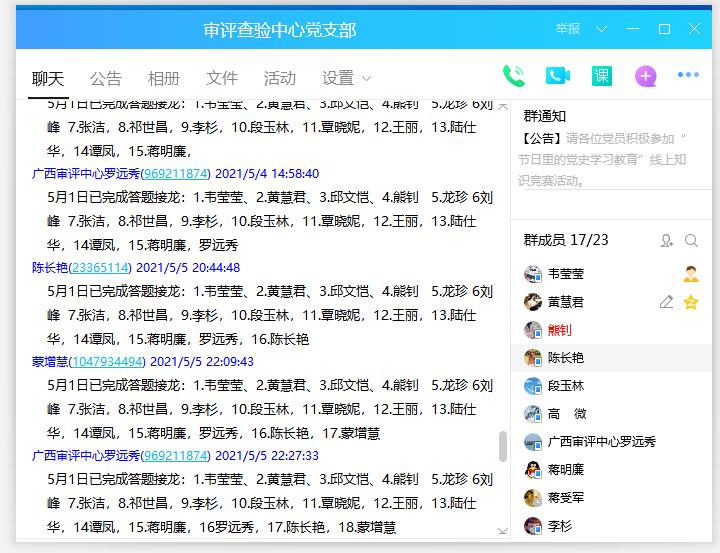Open the 文件 tab

click(222, 79)
